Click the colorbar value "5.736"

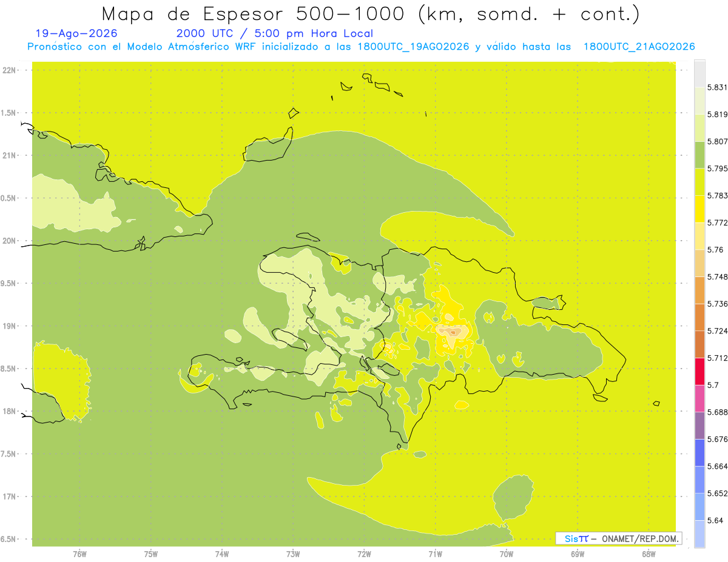[717, 304]
